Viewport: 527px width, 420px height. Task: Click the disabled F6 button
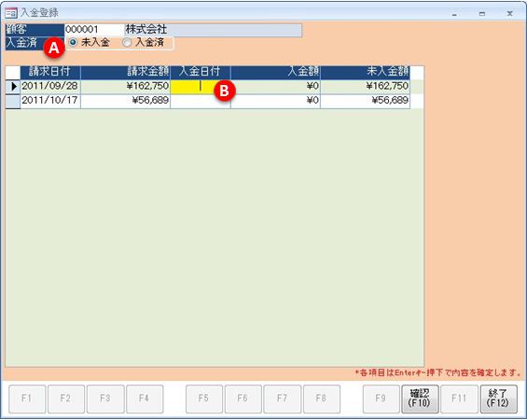[243, 399]
